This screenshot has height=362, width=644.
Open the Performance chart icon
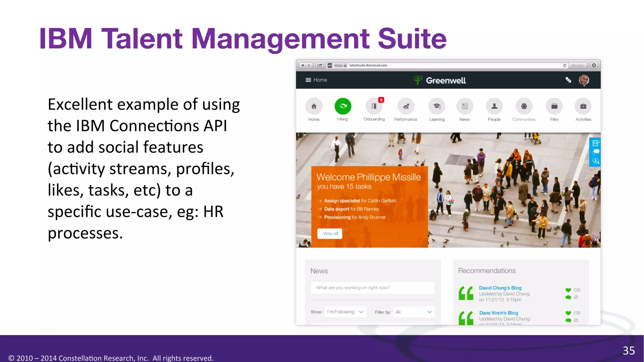[x=406, y=106]
